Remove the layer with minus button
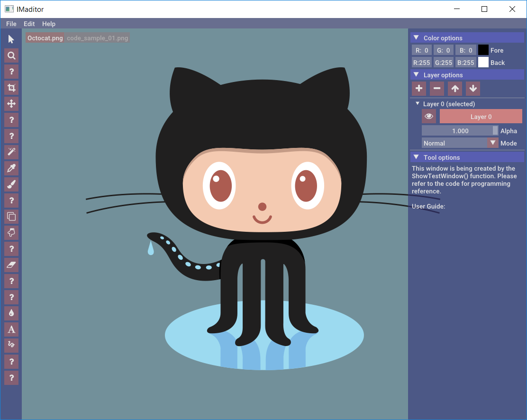527x420 pixels. (x=437, y=89)
